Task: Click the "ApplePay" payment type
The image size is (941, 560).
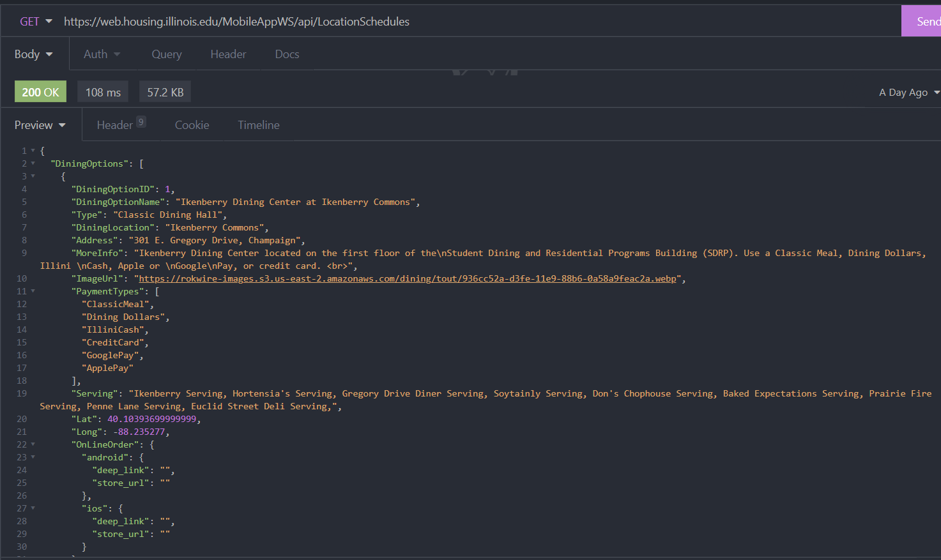Action: [107, 368]
